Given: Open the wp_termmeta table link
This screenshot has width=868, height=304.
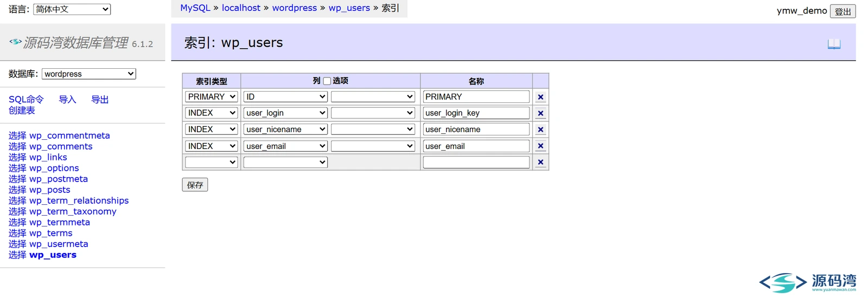Looking at the screenshot, I should [x=60, y=222].
